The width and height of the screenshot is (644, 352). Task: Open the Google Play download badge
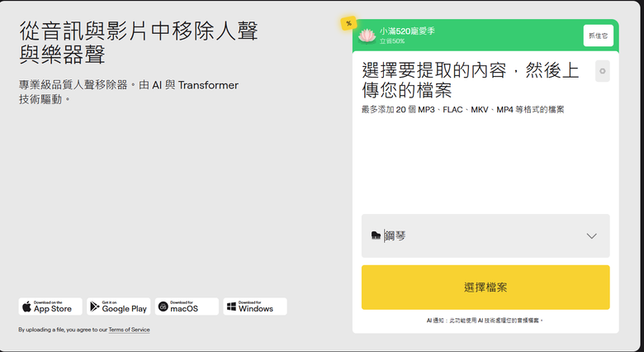click(x=118, y=307)
